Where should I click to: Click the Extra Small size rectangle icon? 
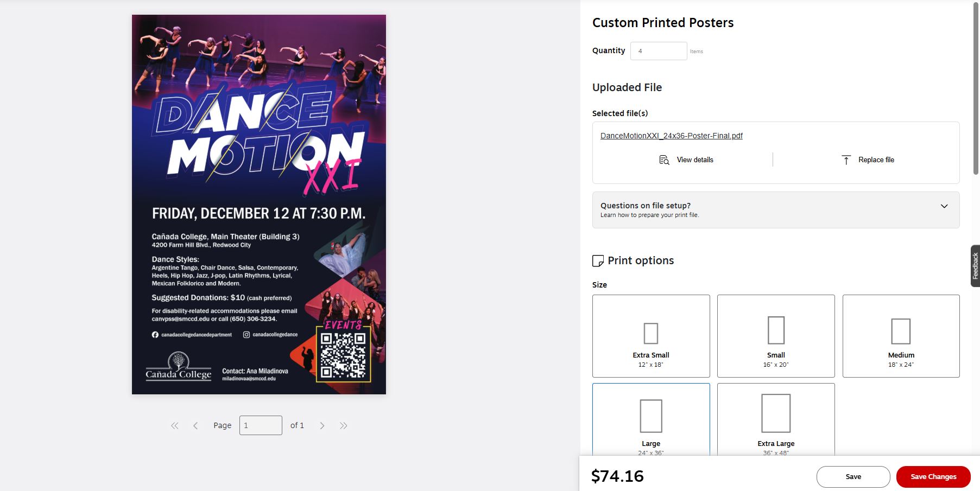click(x=651, y=333)
